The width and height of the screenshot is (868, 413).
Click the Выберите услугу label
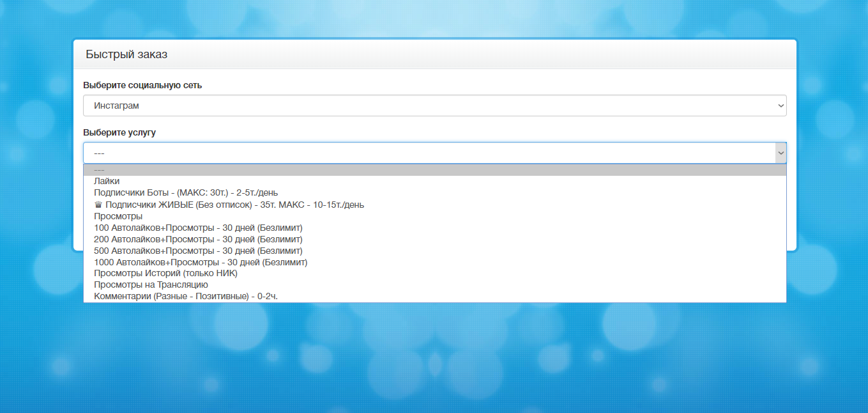point(119,132)
